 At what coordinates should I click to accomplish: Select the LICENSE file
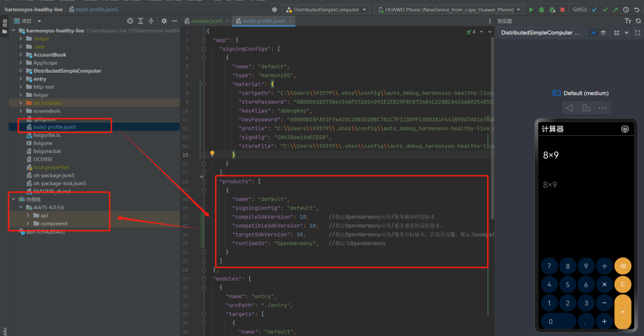pos(43,159)
